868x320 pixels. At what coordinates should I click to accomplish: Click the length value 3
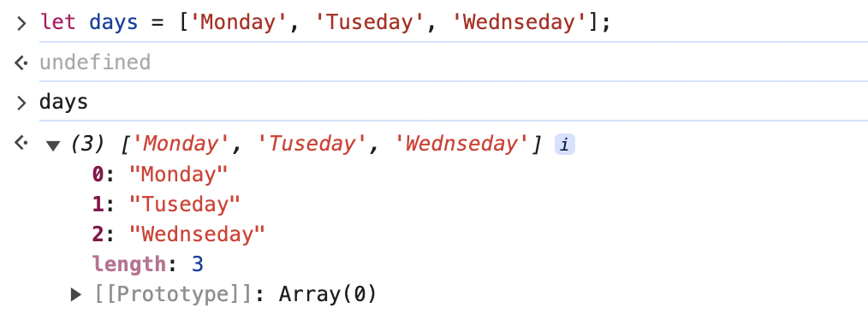click(198, 264)
